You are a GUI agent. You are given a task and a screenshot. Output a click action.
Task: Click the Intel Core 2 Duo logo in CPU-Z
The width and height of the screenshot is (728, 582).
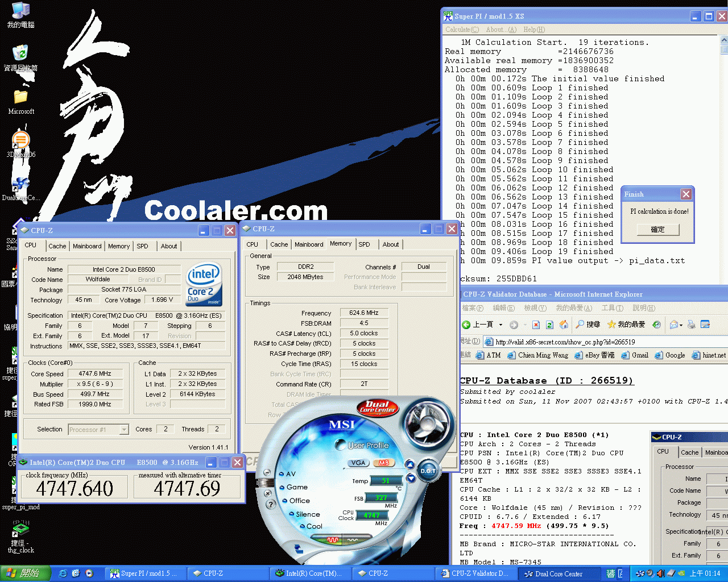coord(204,284)
